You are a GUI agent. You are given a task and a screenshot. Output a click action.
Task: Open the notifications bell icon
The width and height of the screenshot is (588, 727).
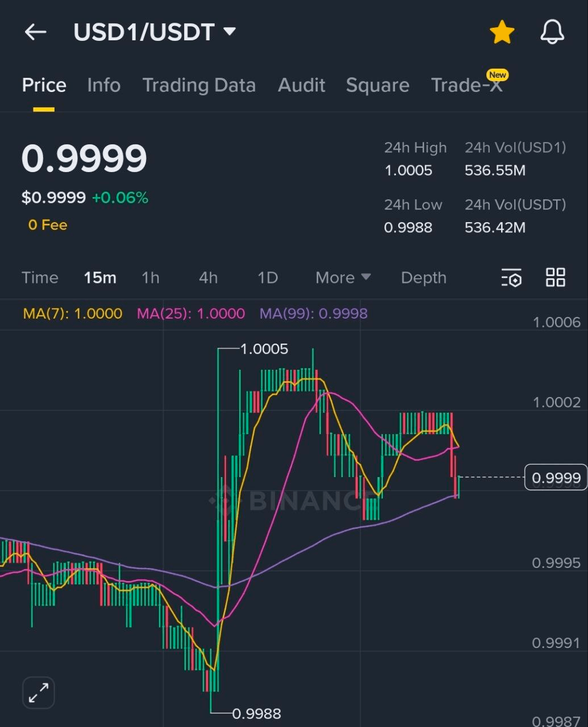coord(552,32)
